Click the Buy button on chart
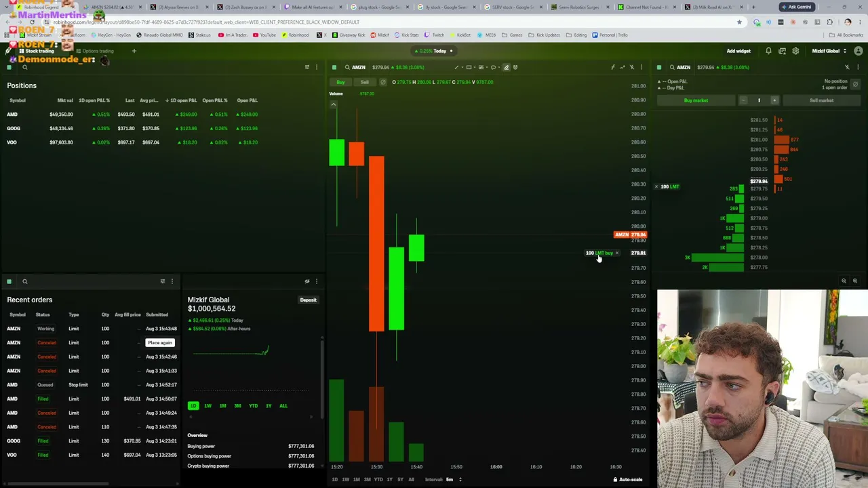 [x=340, y=82]
